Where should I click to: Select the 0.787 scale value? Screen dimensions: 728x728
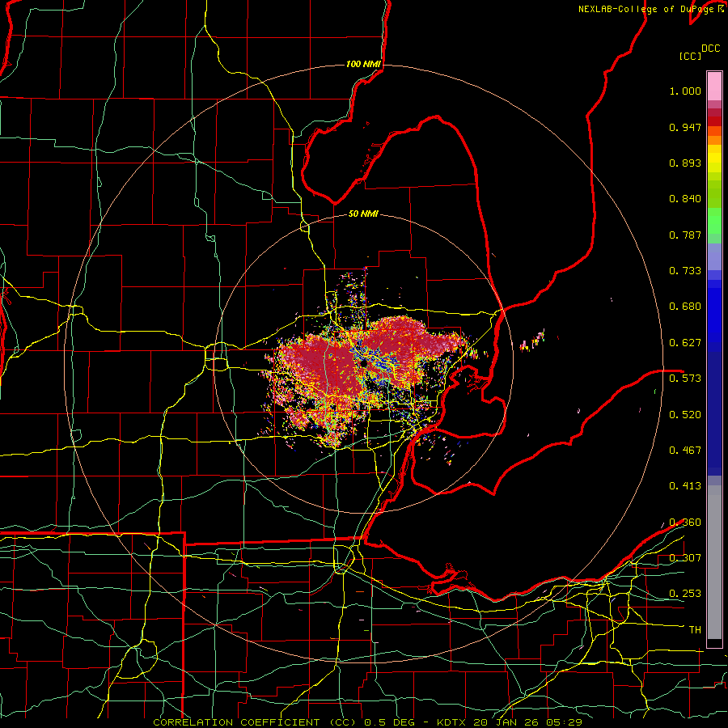point(685,235)
